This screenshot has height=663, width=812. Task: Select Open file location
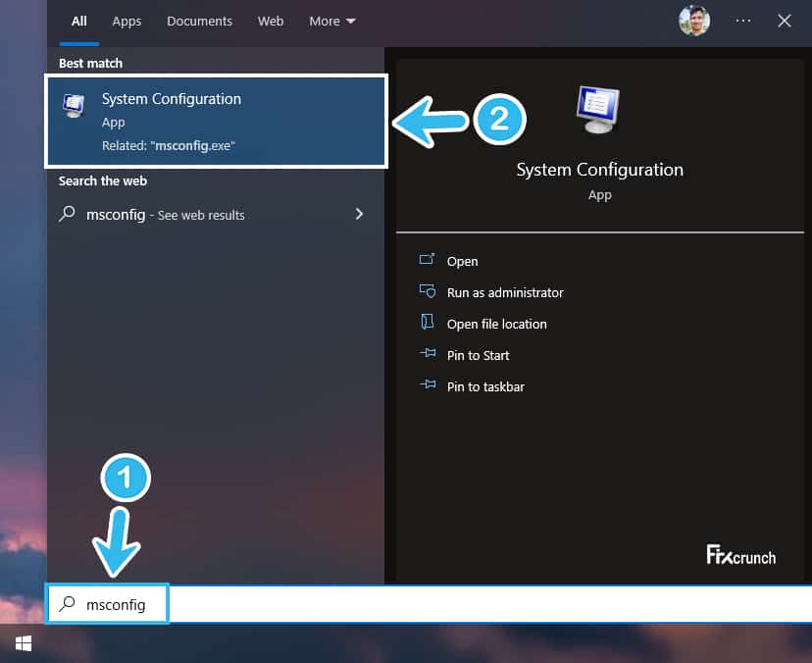496,325
